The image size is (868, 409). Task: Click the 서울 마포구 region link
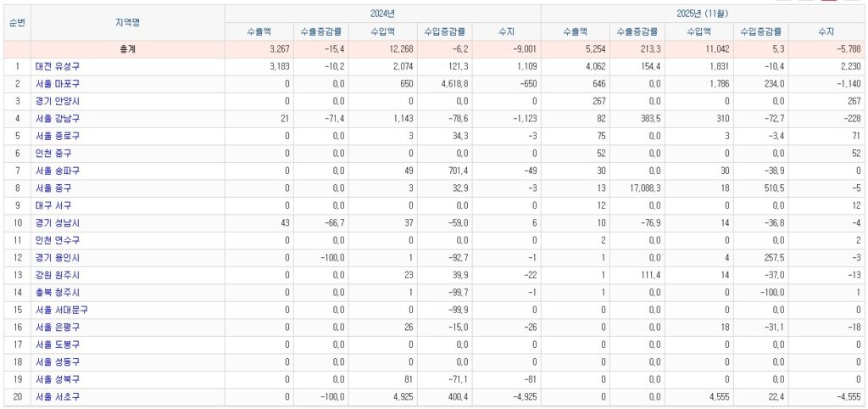(58, 83)
